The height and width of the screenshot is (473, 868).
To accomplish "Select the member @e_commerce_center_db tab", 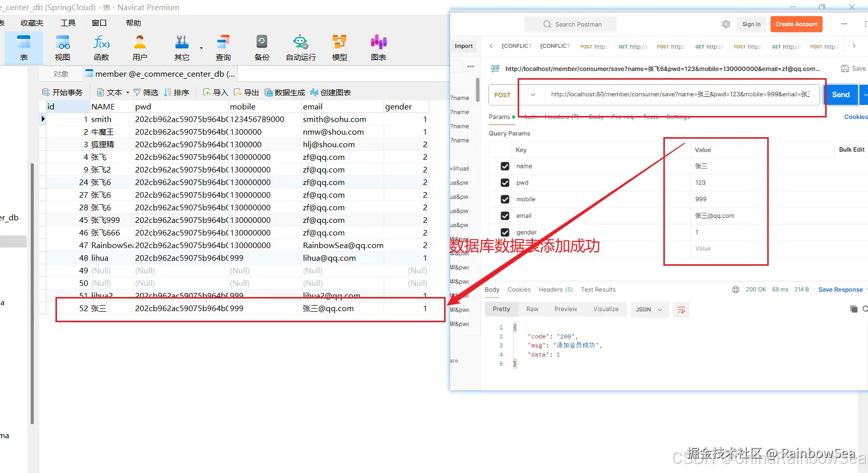I will [x=160, y=74].
